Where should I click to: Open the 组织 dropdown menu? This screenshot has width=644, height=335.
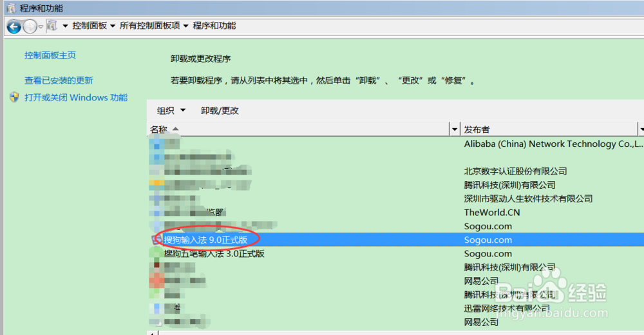coord(171,111)
